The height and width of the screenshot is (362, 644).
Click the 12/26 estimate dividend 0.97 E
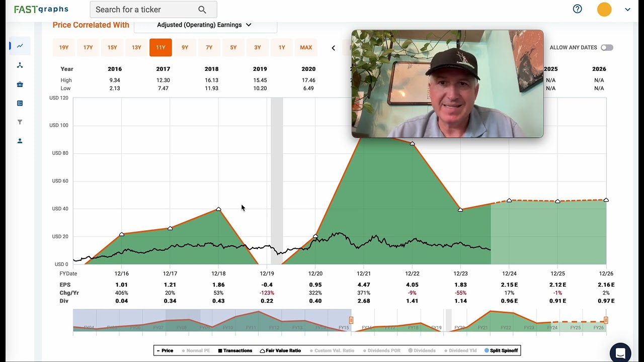[606, 301]
